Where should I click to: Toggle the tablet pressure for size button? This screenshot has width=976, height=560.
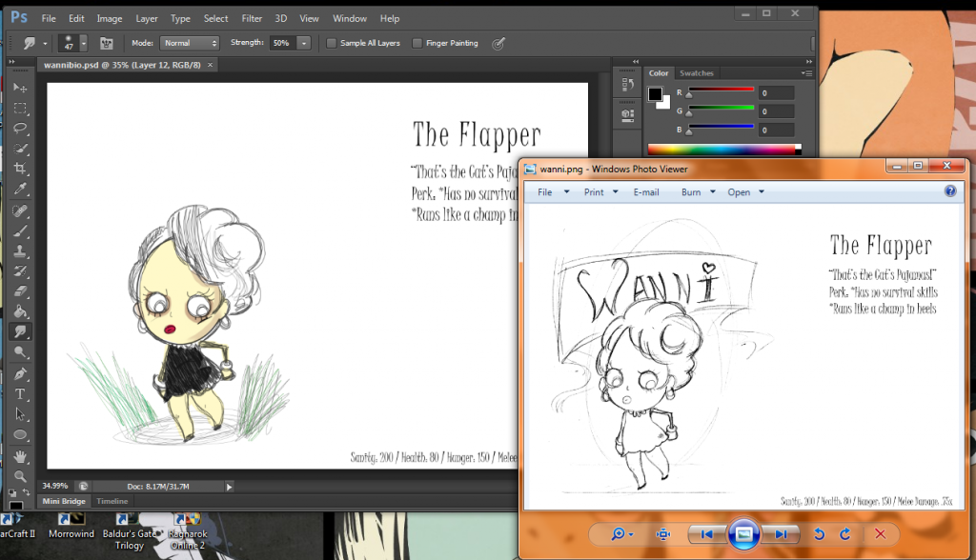[x=498, y=43]
